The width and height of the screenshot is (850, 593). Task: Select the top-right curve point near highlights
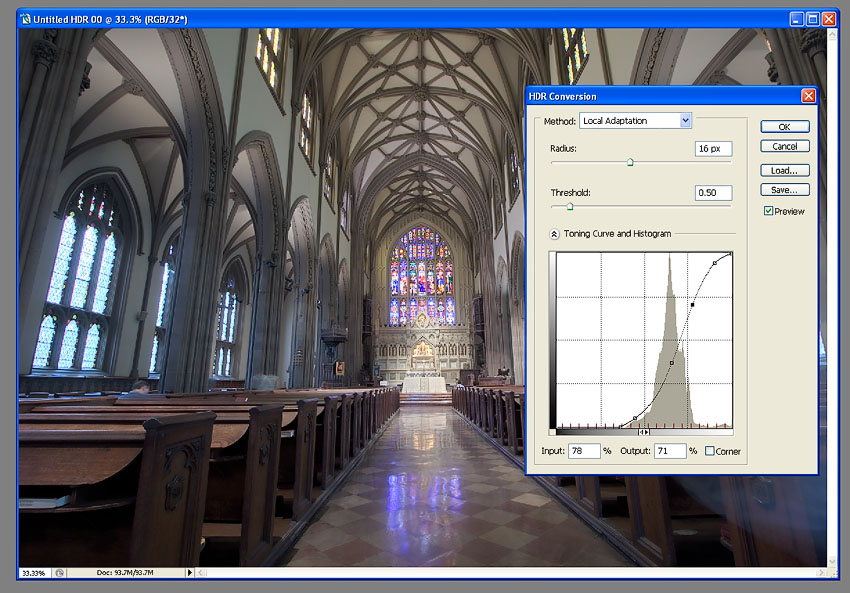pyautogui.click(x=714, y=263)
